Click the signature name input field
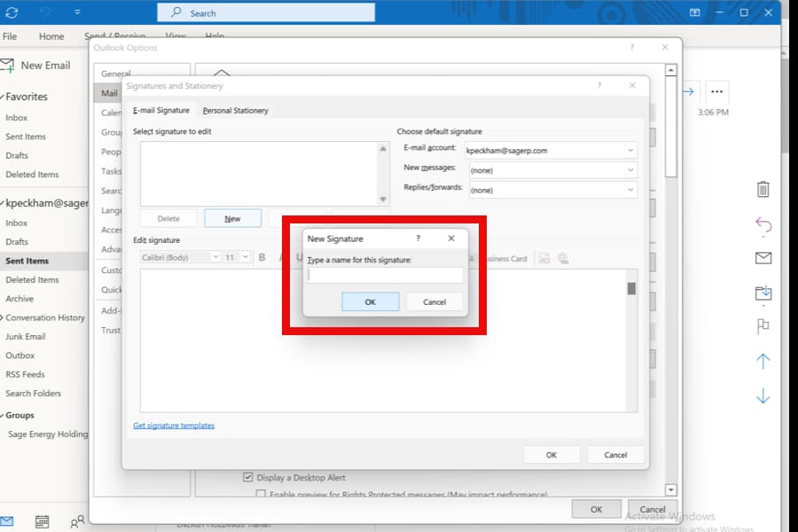Screen dimensions: 798x532 click(x=385, y=274)
